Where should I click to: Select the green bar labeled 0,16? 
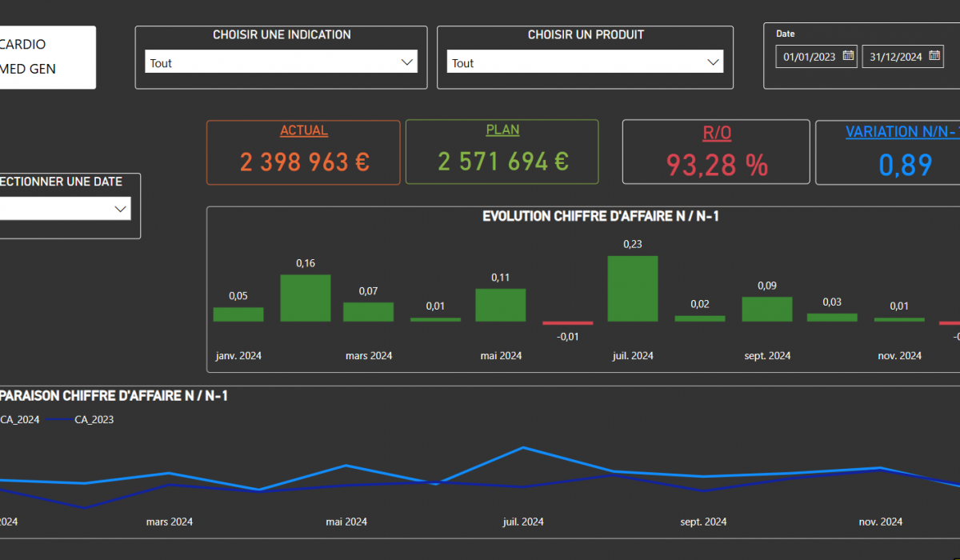tap(305, 298)
